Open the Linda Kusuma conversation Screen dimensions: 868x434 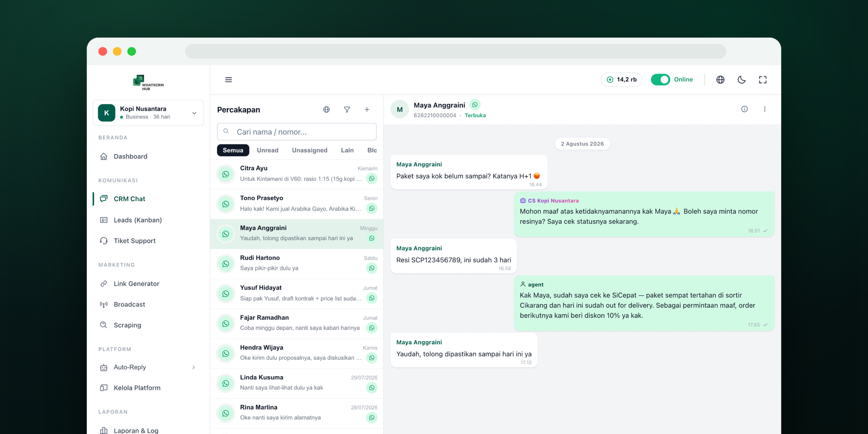297,383
